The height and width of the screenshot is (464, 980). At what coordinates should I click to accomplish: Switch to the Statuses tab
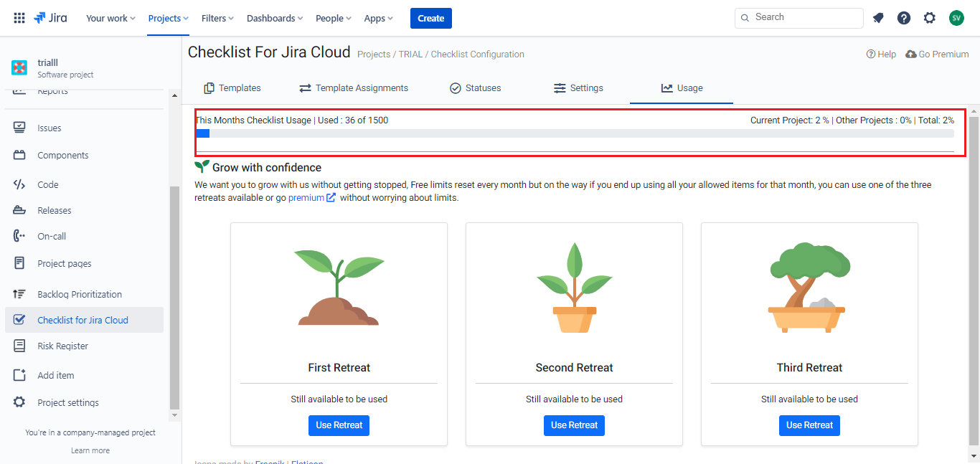(475, 87)
